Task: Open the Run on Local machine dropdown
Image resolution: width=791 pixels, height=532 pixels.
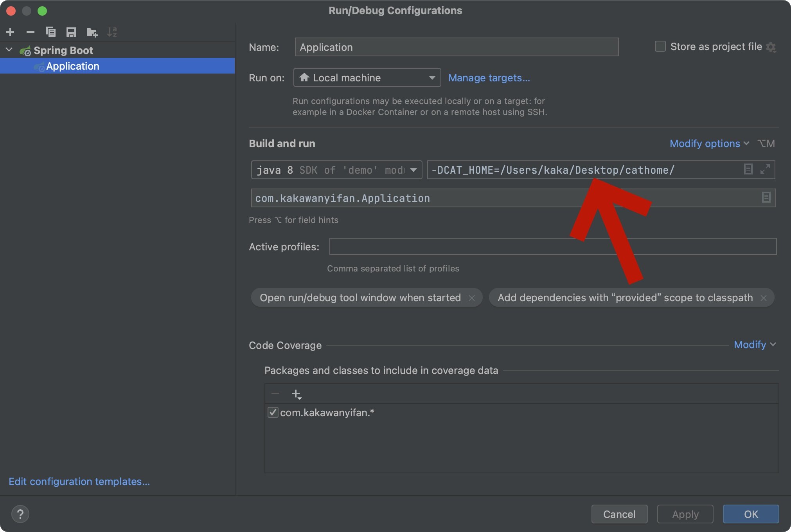Action: click(x=367, y=78)
